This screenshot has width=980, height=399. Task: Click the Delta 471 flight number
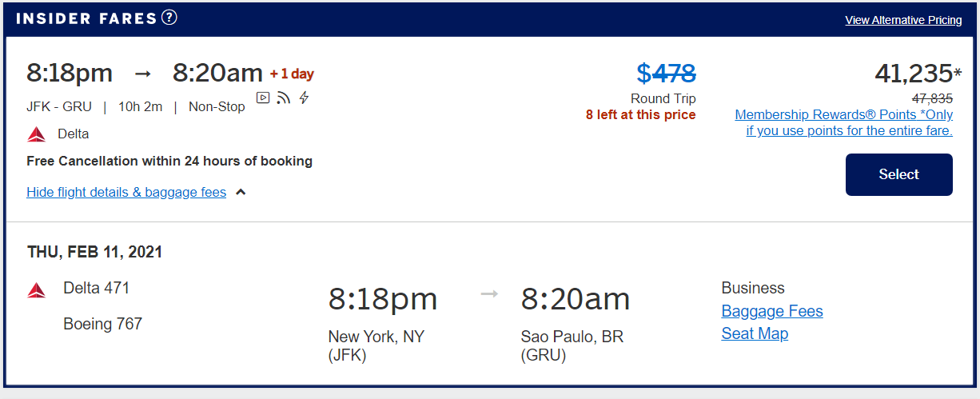tap(96, 288)
